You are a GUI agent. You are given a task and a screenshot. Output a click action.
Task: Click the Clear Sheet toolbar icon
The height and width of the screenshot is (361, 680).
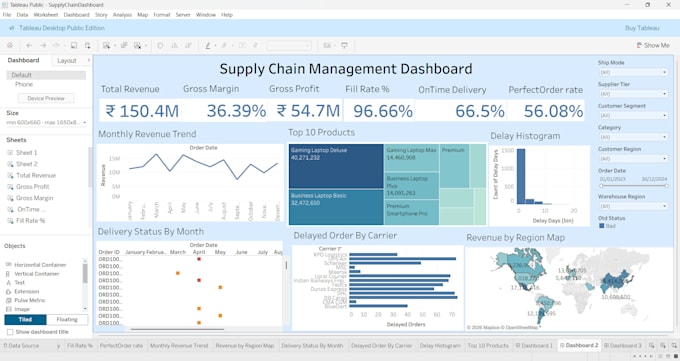tap(137, 45)
